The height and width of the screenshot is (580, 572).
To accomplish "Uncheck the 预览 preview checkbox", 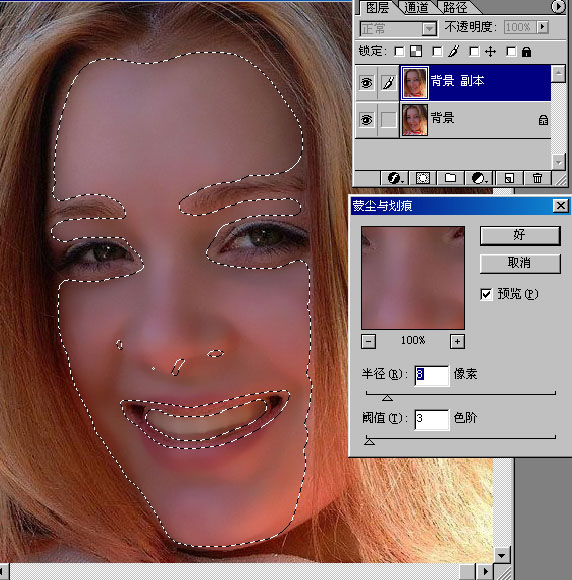I will (486, 294).
